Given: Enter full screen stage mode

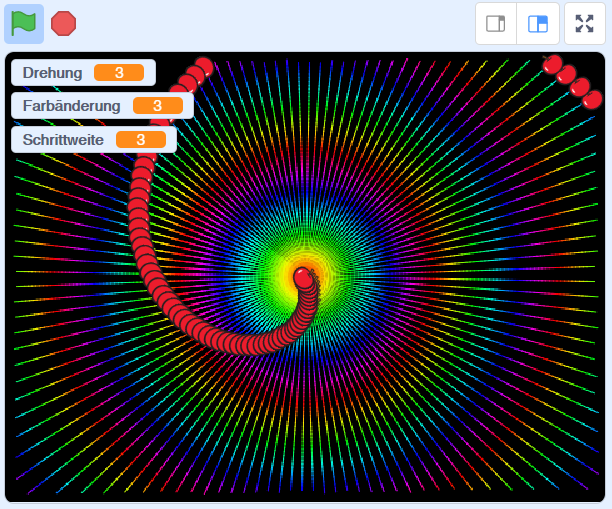Looking at the screenshot, I should point(584,24).
